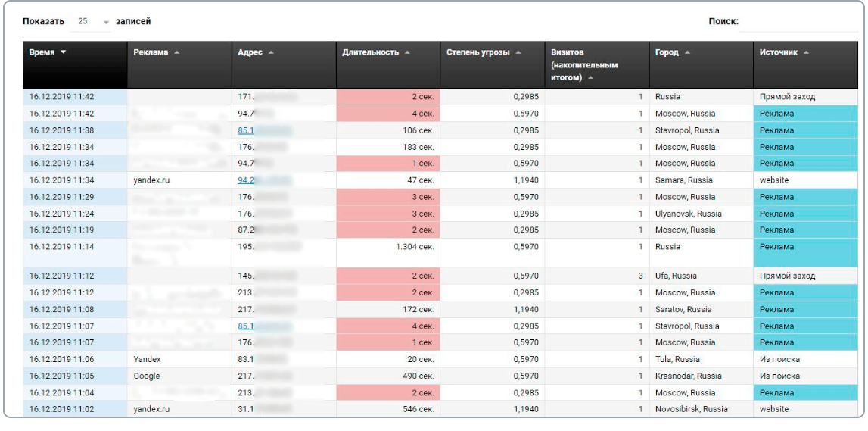Click the 47 сек. duration cell
The image size is (868, 431).
coord(388,180)
